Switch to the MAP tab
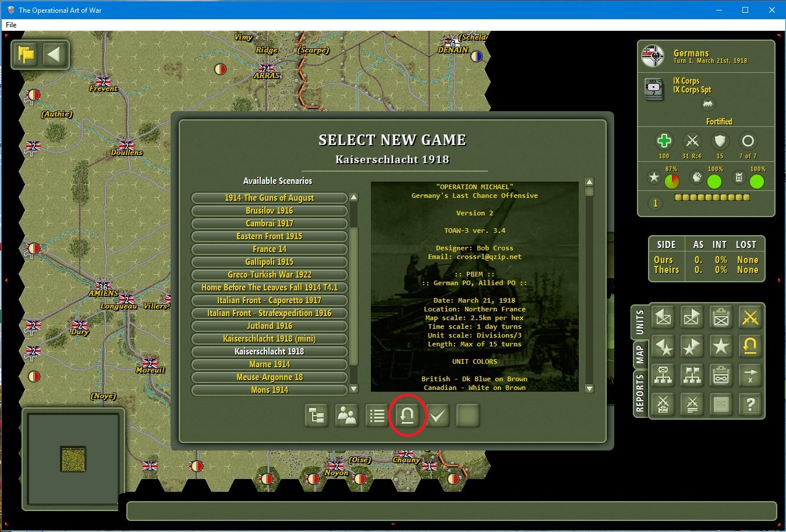Image resolution: width=786 pixels, height=532 pixels. (639, 354)
